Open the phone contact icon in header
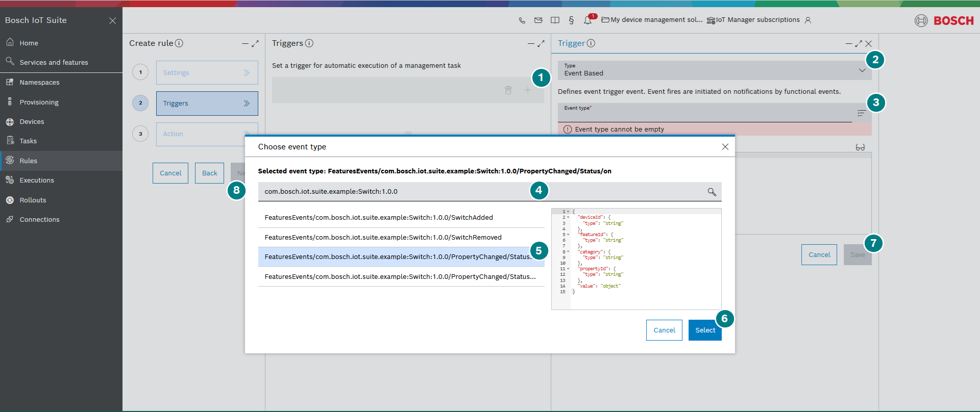This screenshot has width=980, height=412. coord(522,20)
